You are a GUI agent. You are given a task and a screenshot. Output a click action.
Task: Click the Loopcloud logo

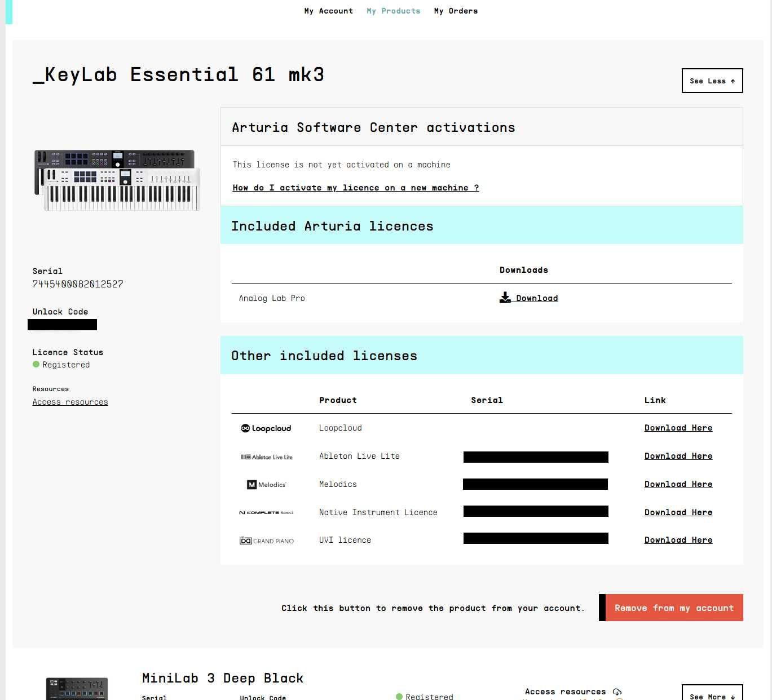pos(266,428)
